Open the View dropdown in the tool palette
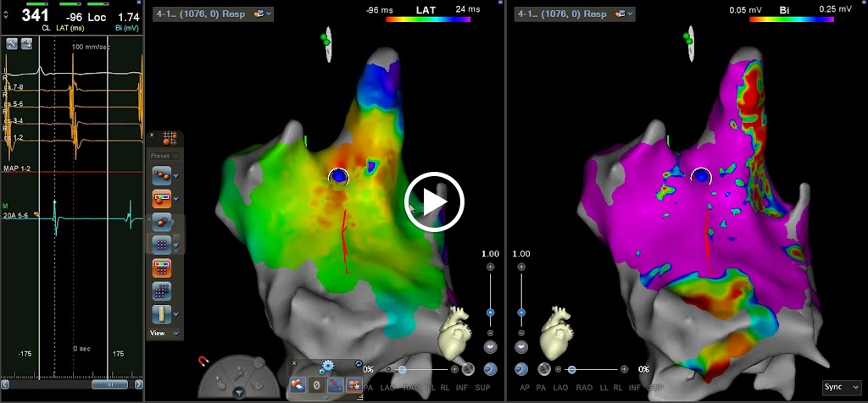 tap(165, 334)
